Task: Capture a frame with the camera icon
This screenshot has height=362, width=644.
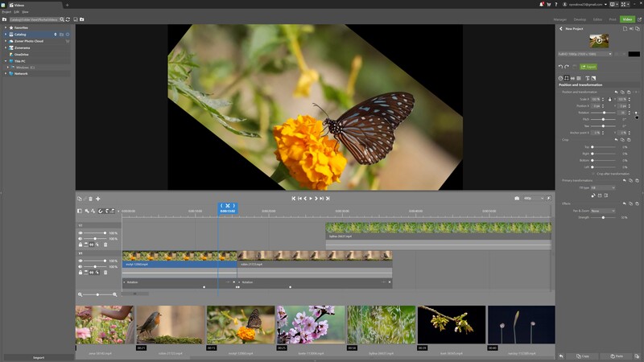Action: click(517, 198)
